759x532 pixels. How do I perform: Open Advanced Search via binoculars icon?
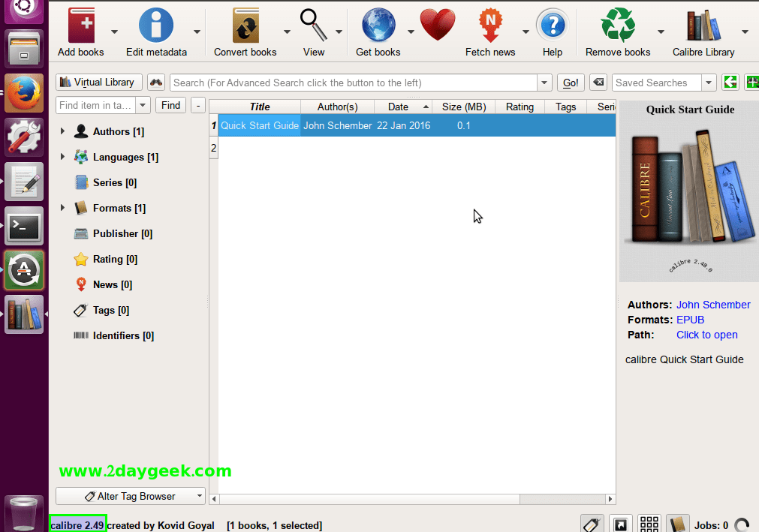[x=156, y=83]
